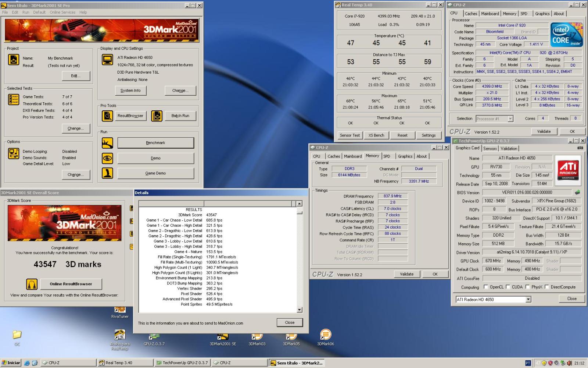Click the Options demo settings icon
This screenshot has width=588, height=368.
click(14, 153)
